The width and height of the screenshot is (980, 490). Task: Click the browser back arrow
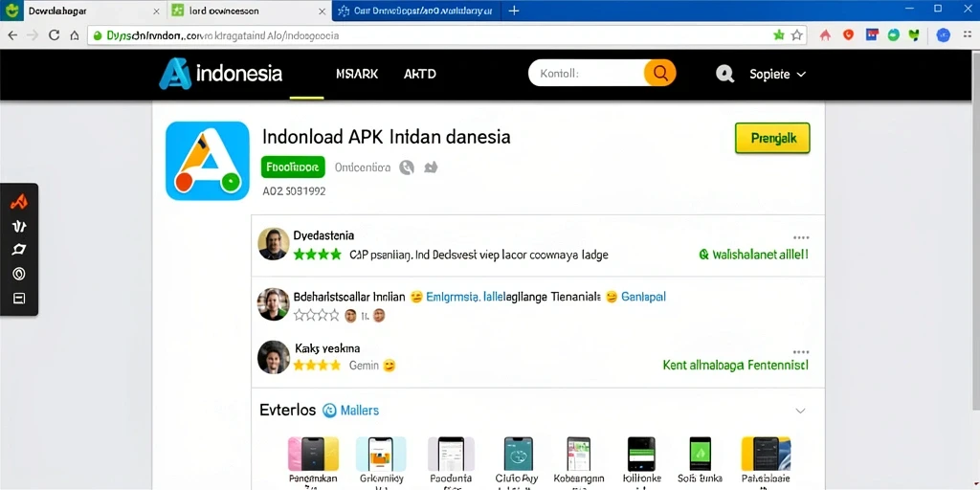12,35
